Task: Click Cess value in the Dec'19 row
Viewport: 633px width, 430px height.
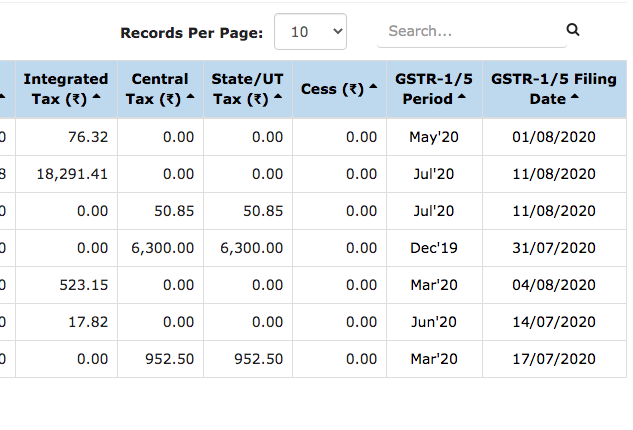Action: point(339,248)
